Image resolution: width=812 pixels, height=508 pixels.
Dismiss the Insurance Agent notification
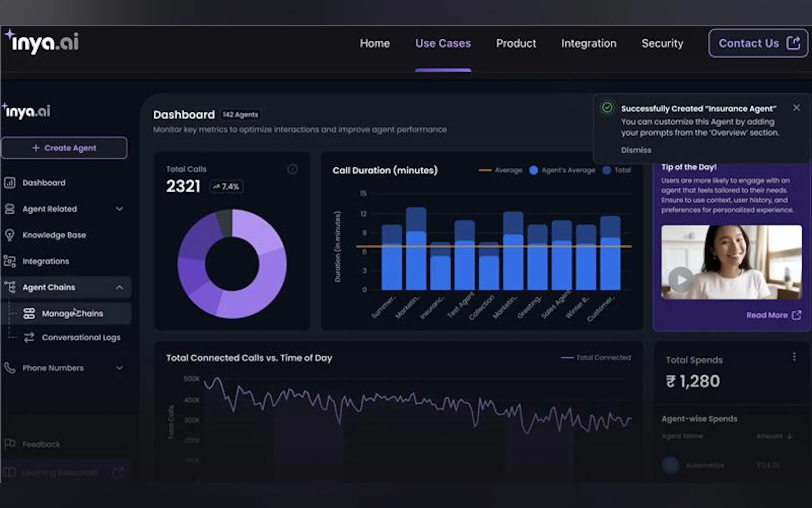click(636, 150)
